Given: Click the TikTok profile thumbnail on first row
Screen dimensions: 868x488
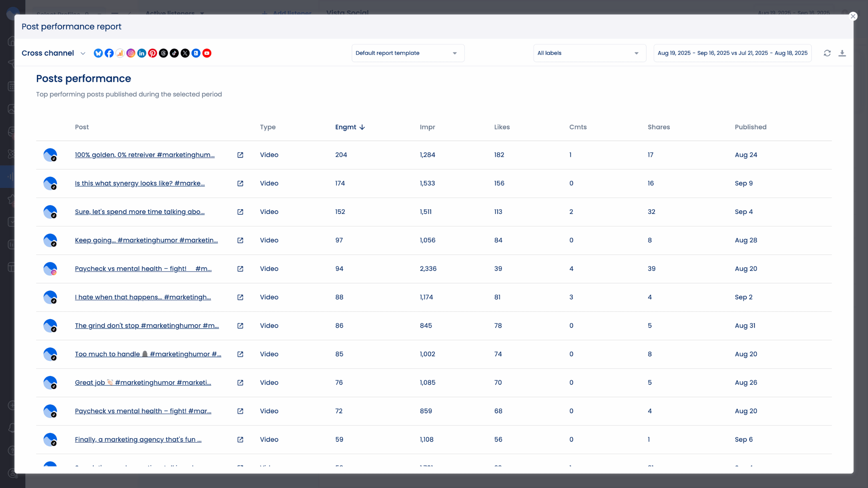Looking at the screenshot, I should (50, 155).
